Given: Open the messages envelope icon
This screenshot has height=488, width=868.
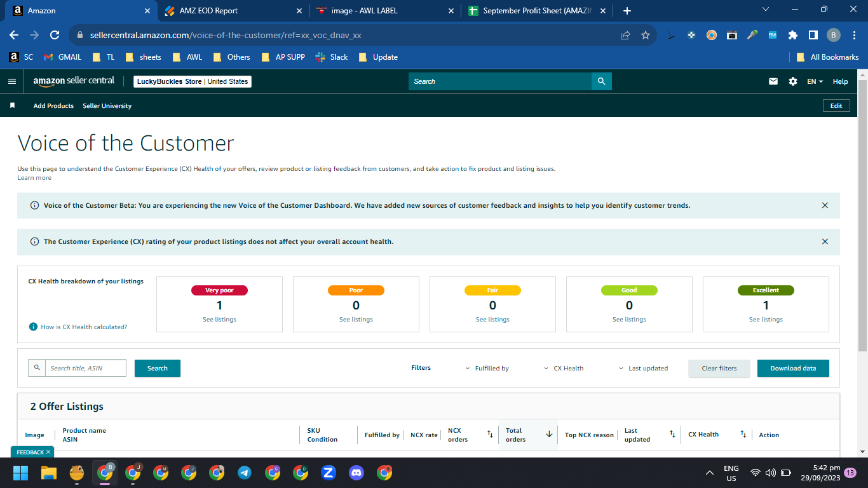Looking at the screenshot, I should click(x=773, y=81).
